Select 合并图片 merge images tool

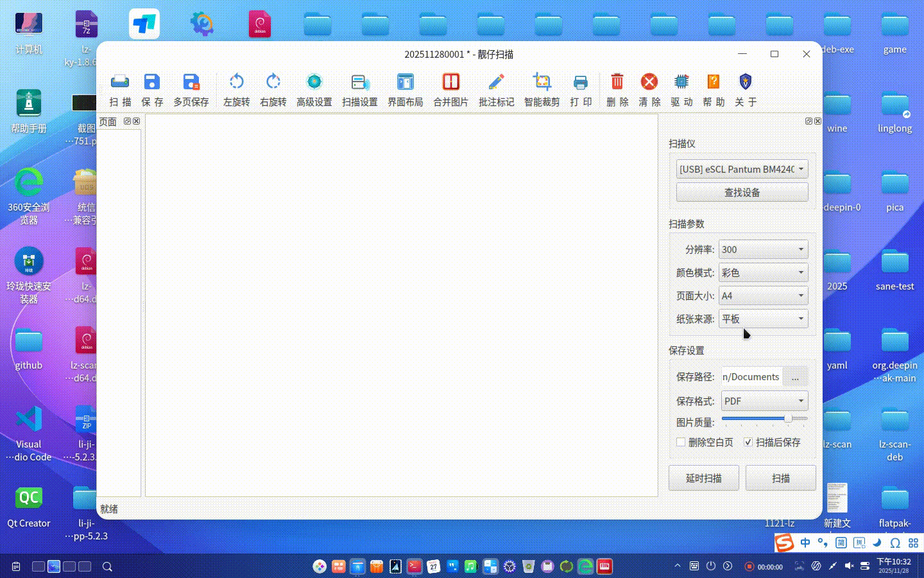[x=451, y=89]
